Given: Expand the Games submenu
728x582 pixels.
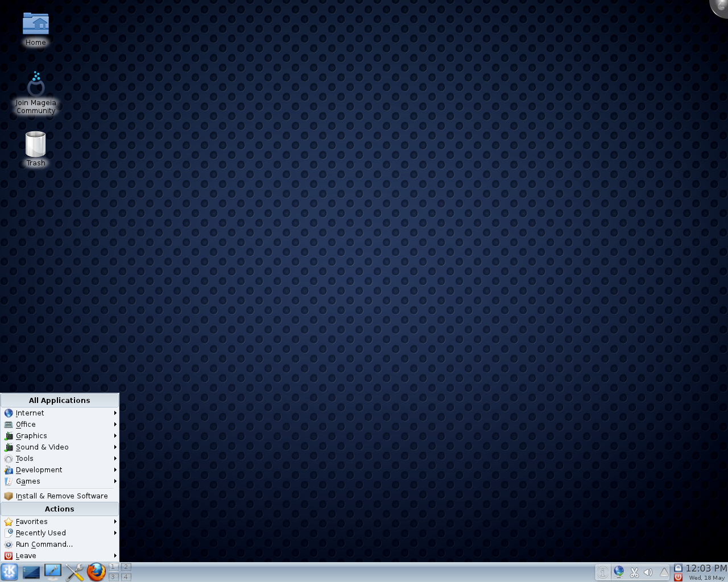Looking at the screenshot, I should [60, 481].
